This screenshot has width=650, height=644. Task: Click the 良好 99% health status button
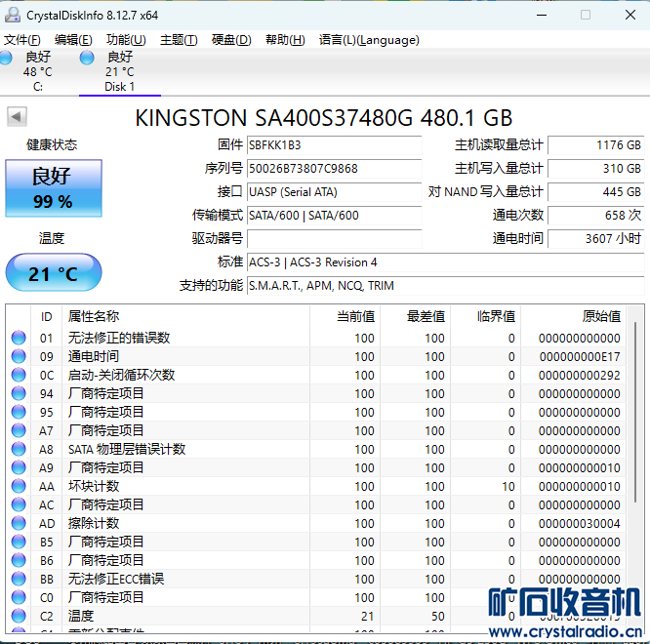[x=53, y=189]
